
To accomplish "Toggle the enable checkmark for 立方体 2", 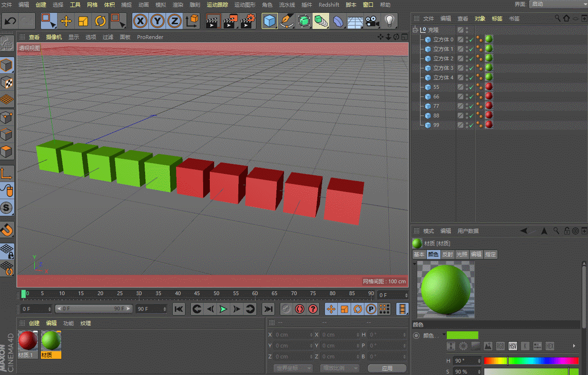I will 471,58.
